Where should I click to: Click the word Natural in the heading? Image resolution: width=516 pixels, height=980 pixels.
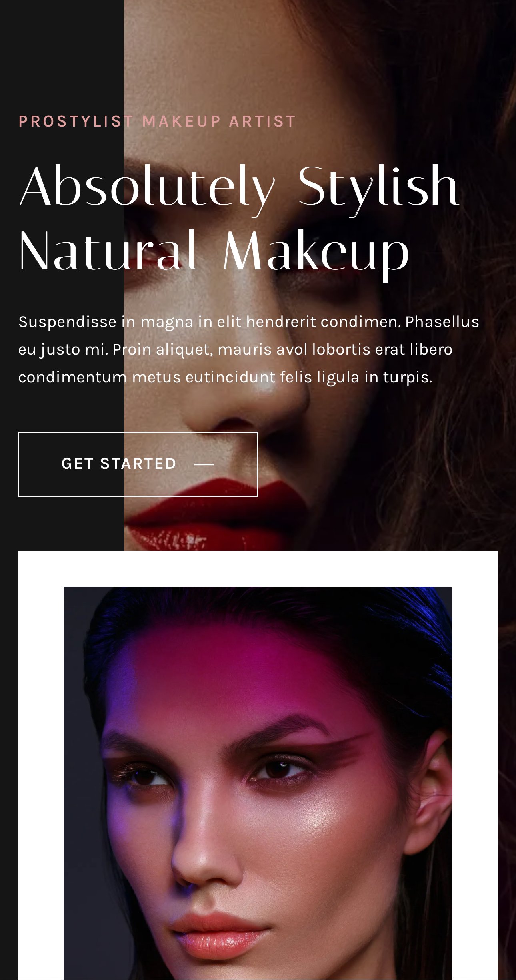(x=108, y=251)
